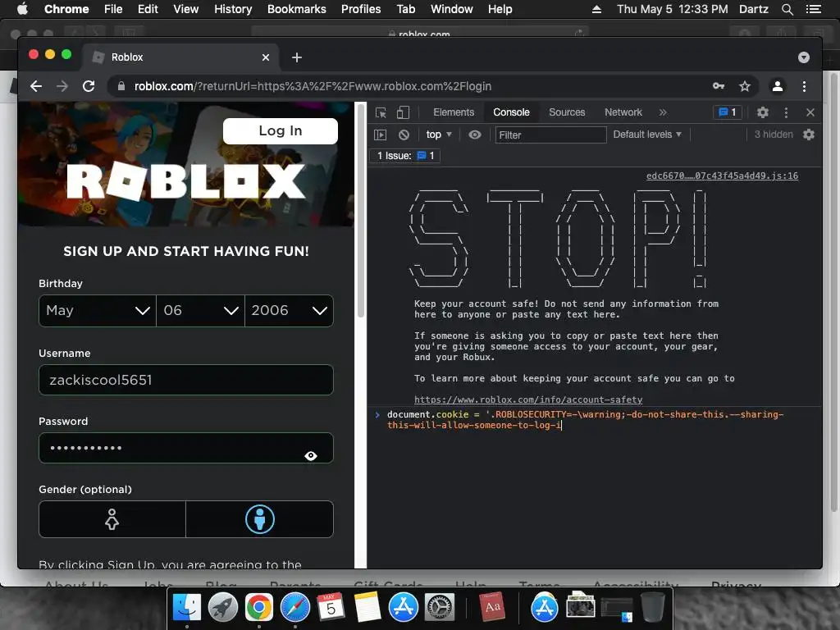Open Calendar from the Dock
840x630 pixels.
331,608
